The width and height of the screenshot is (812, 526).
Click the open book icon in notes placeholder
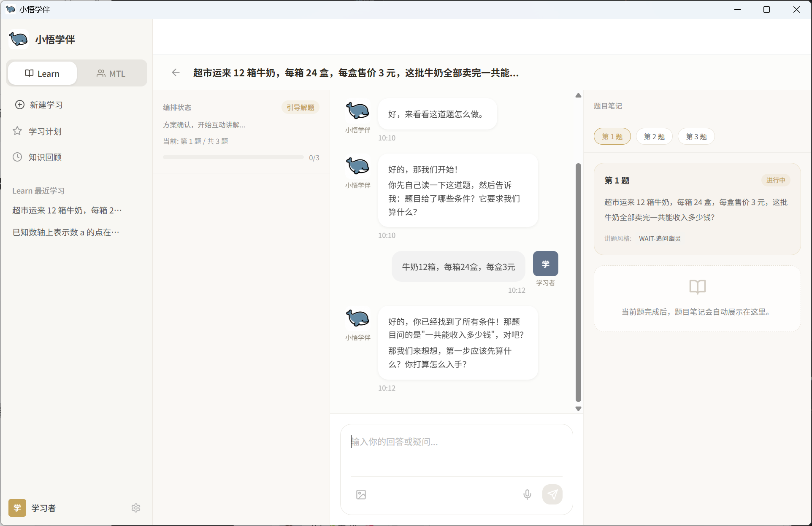click(697, 287)
